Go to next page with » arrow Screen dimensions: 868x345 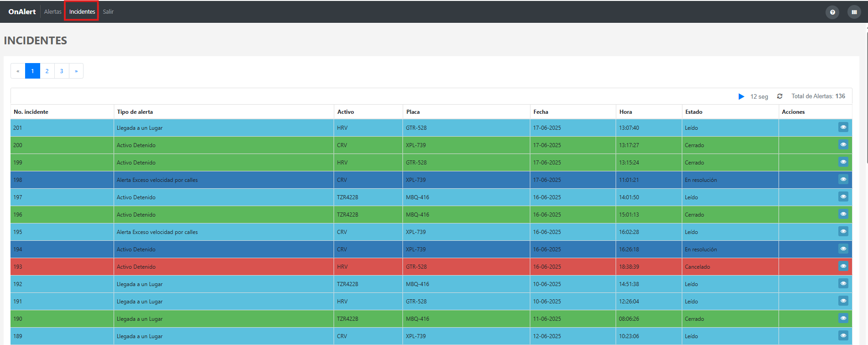coord(76,71)
